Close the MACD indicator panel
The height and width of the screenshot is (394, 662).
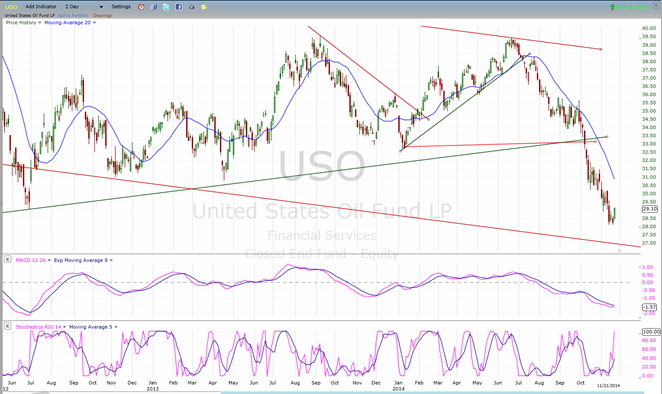8,259
